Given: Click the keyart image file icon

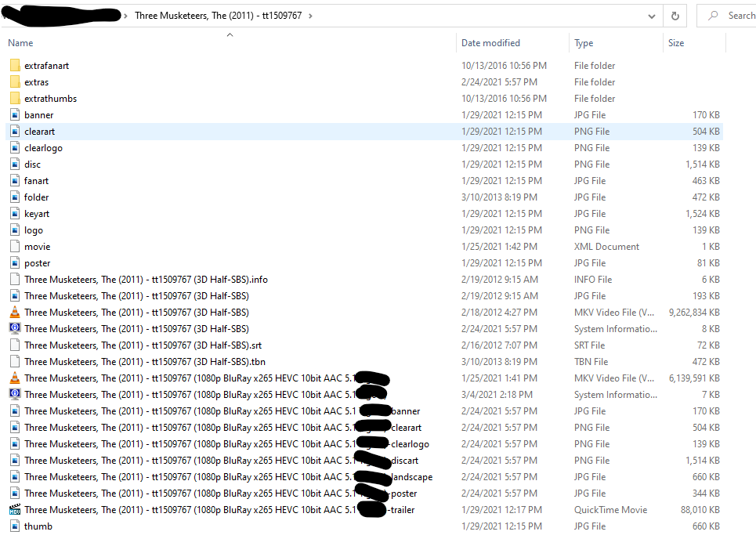Looking at the screenshot, I should tap(15, 213).
